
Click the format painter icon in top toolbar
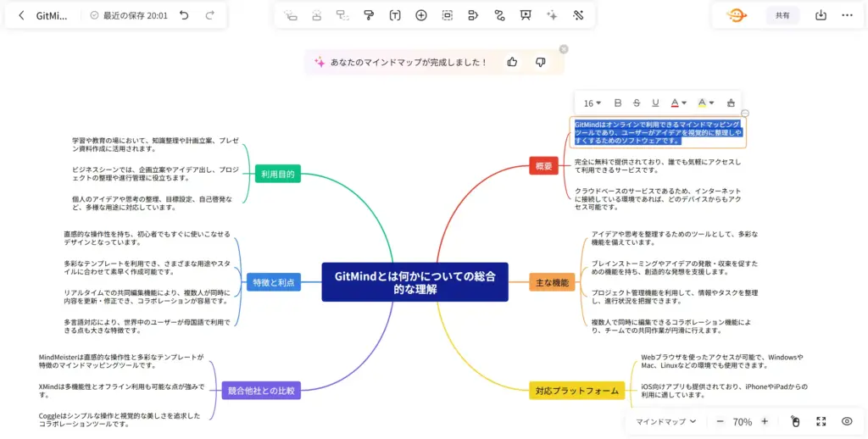point(369,15)
